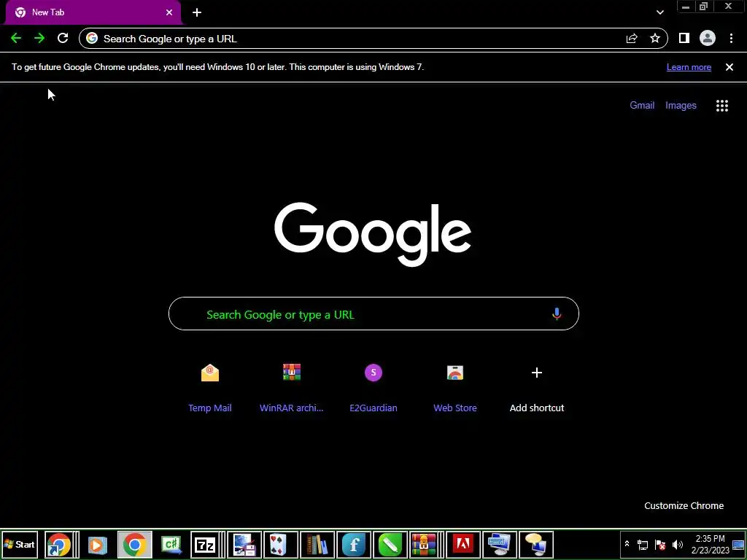This screenshot has width=747, height=560.
Task: Open the computer keyboard icon in taskbar
Action: (x=499, y=544)
